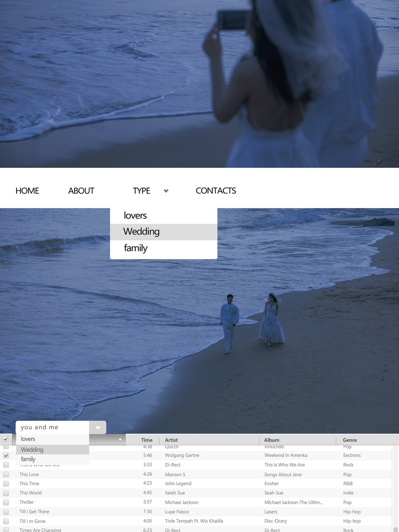Select Wedding in the 'you and me' list
399x532 pixels.
(52, 450)
